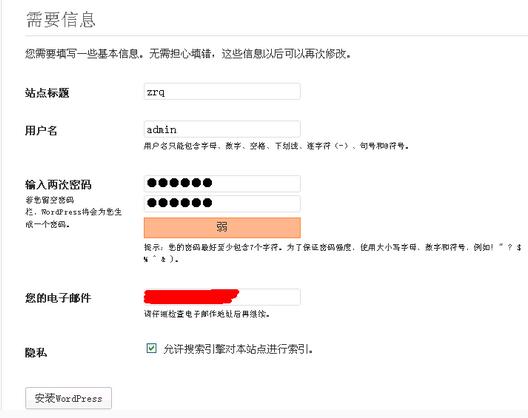Screen dimensions: 528x418
Task: Click the second password confirmation field
Action: point(222,203)
